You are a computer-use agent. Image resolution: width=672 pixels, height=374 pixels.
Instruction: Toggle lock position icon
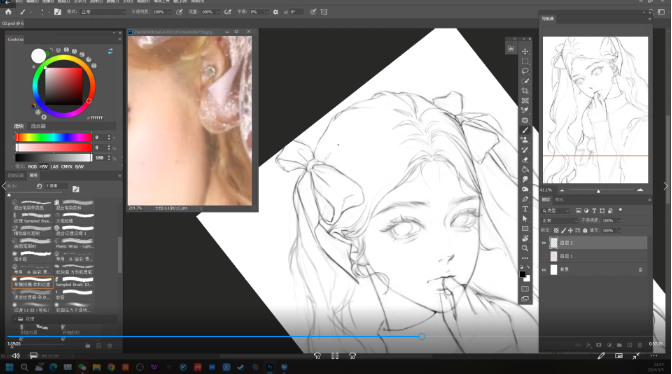570,230
